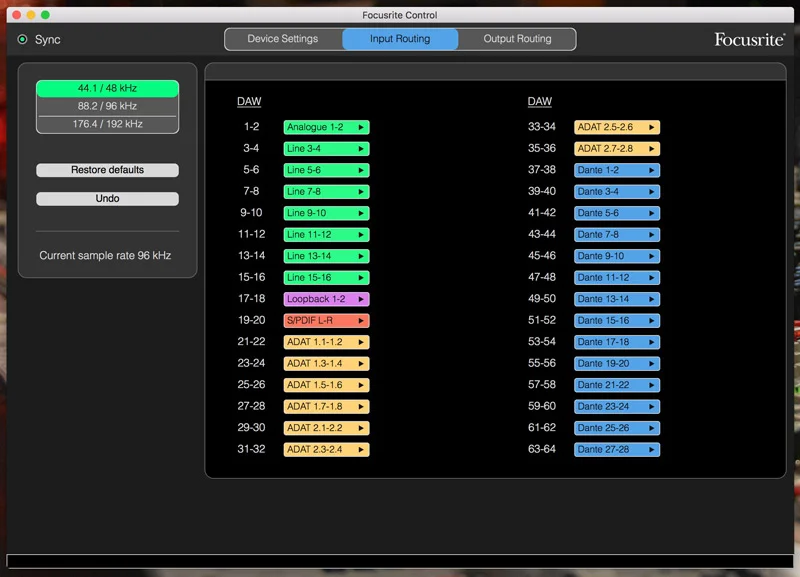Open the Dante 23-24 source dropdown

pyautogui.click(x=617, y=407)
